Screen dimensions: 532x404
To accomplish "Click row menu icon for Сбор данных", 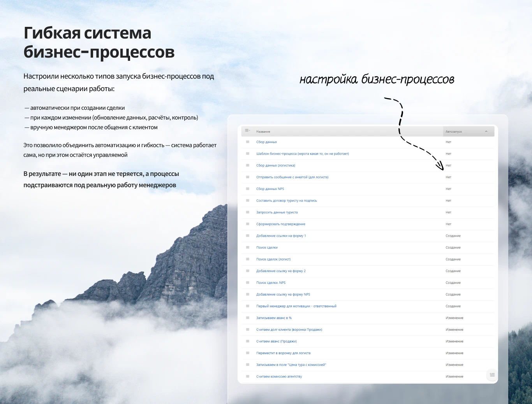I will click(x=247, y=142).
